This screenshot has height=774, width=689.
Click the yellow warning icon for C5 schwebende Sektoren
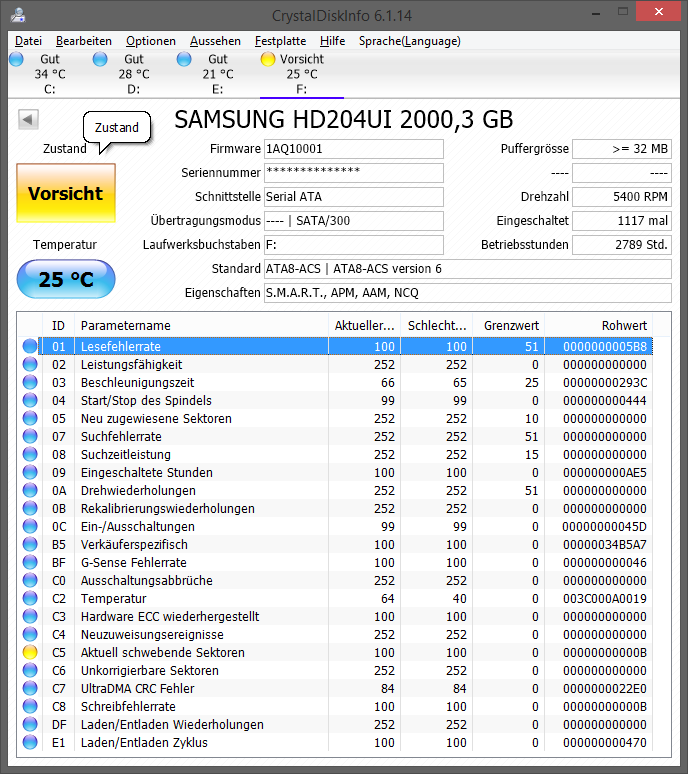(x=30, y=653)
